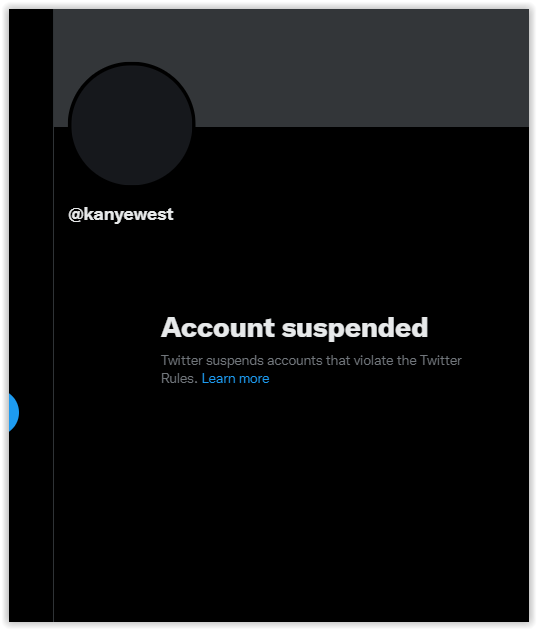Click empty area below the suspended message
The height and width of the screenshot is (630, 537).
pyautogui.click(x=291, y=502)
